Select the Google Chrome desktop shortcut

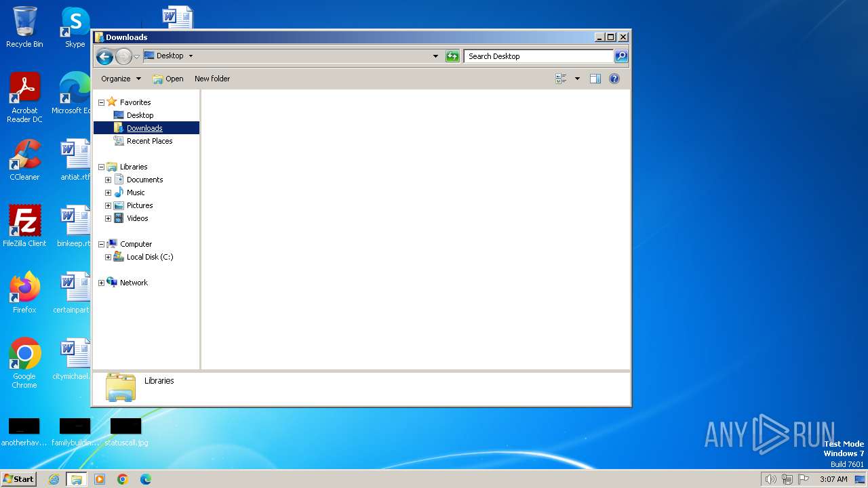(24, 363)
